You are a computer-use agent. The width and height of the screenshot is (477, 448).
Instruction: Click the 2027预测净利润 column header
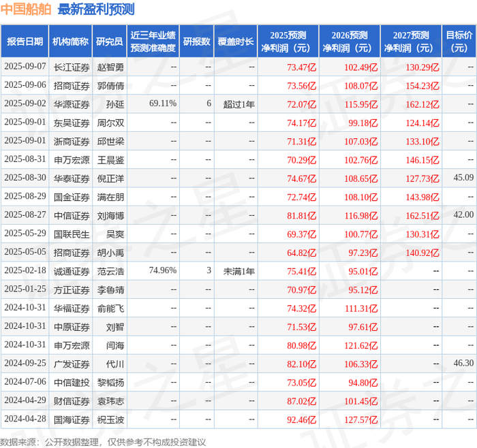411,42
